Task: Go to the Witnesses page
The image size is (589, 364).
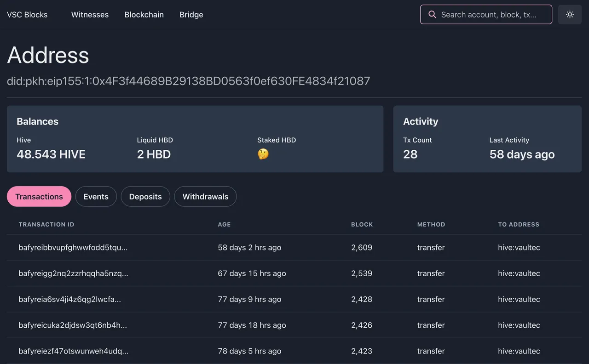Action: pyautogui.click(x=90, y=15)
